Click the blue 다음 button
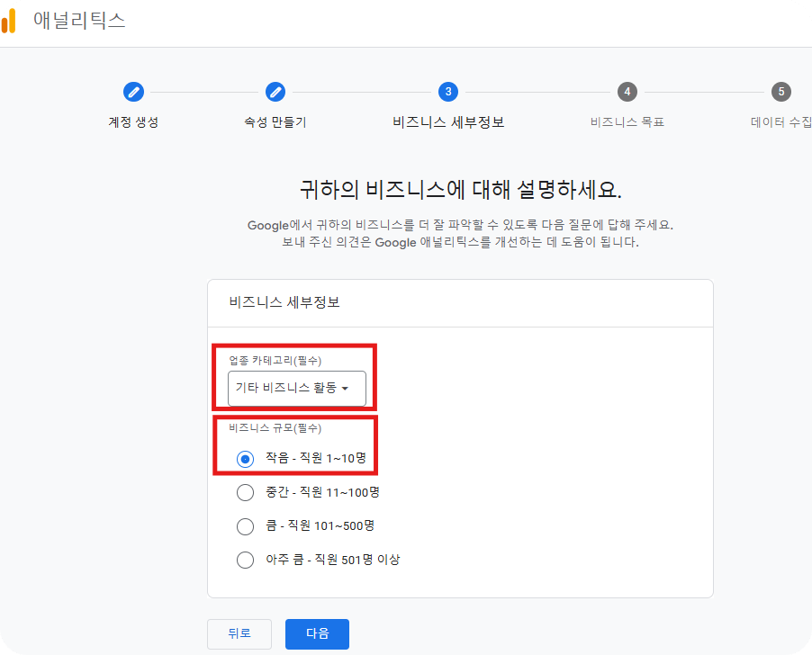Viewport: 812px width, 655px height. (x=317, y=633)
